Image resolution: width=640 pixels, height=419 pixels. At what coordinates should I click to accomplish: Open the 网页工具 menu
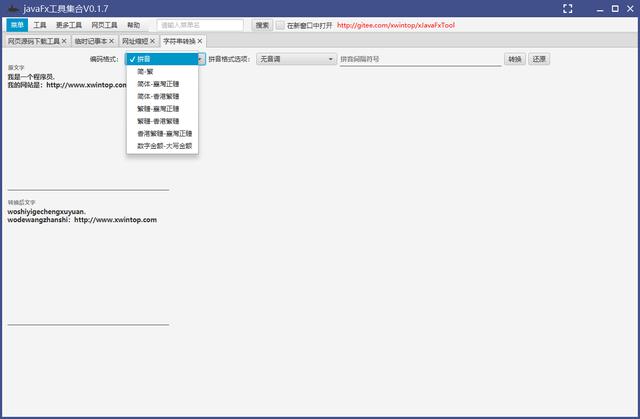tap(104, 25)
